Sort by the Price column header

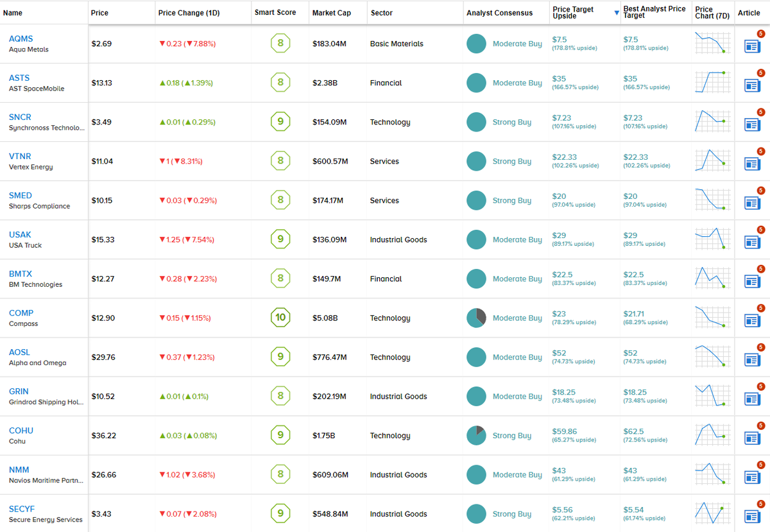(99, 13)
